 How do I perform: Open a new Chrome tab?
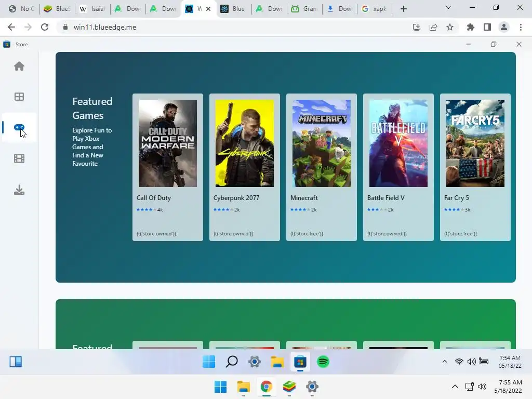403,9
